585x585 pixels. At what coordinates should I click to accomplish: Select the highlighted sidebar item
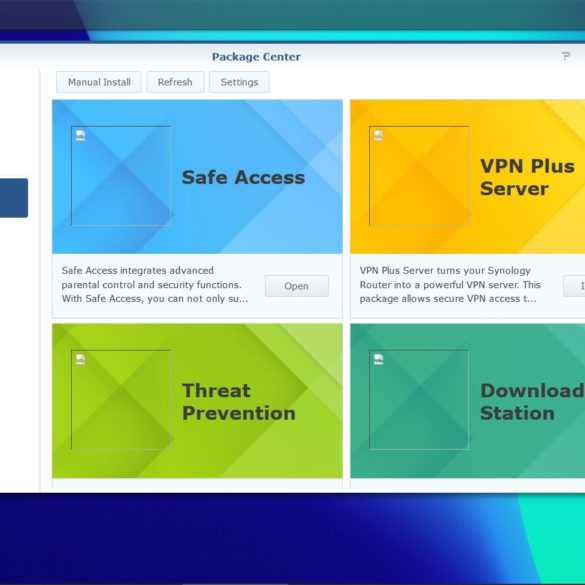point(14,198)
